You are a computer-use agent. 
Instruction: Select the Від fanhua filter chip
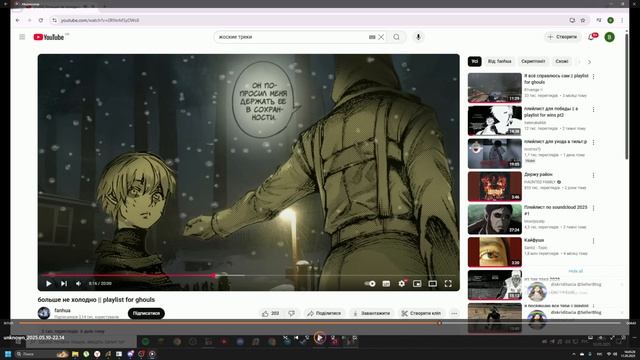[x=500, y=61]
